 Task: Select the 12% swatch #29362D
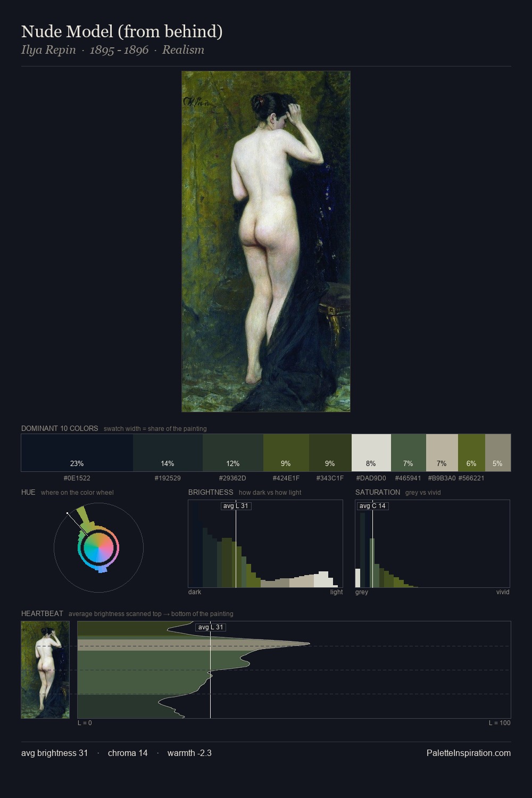pyautogui.click(x=233, y=453)
